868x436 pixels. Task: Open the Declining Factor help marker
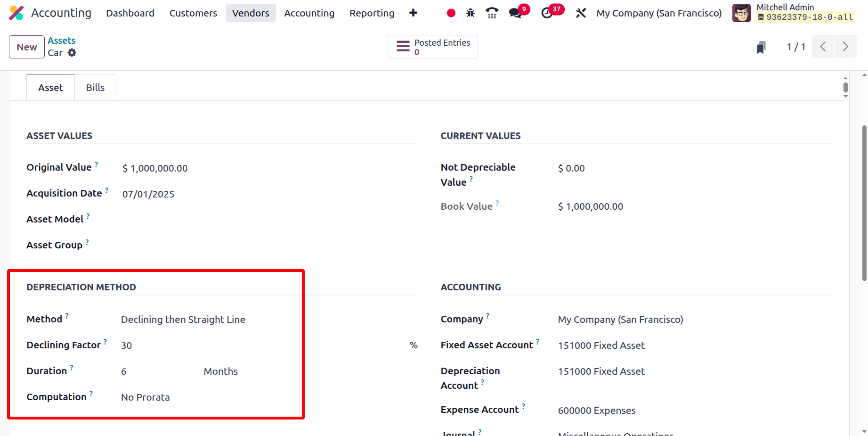point(105,341)
